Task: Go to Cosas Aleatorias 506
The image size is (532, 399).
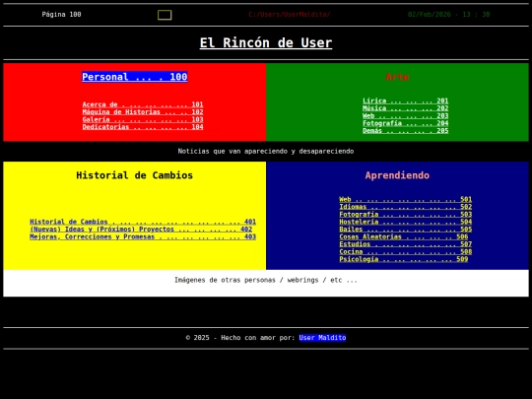Action: (403, 236)
